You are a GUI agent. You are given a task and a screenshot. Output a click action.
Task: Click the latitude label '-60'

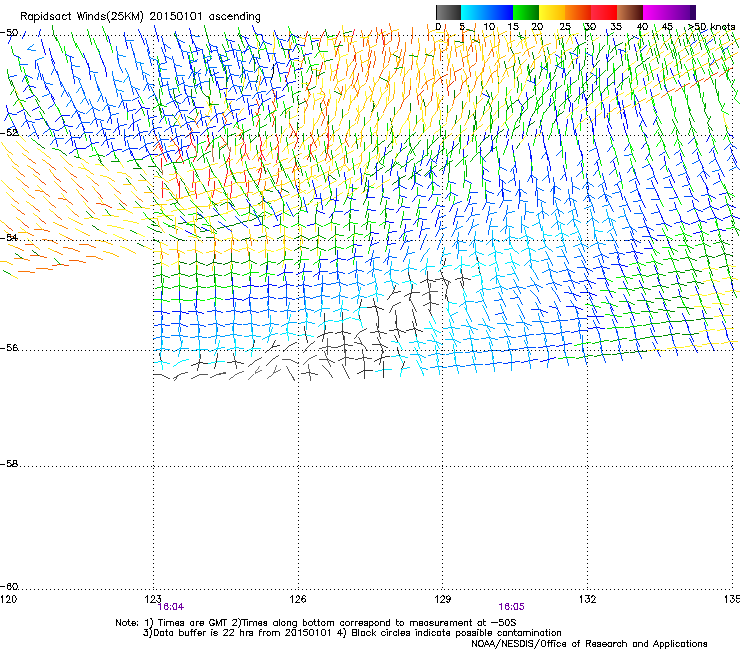(9, 587)
